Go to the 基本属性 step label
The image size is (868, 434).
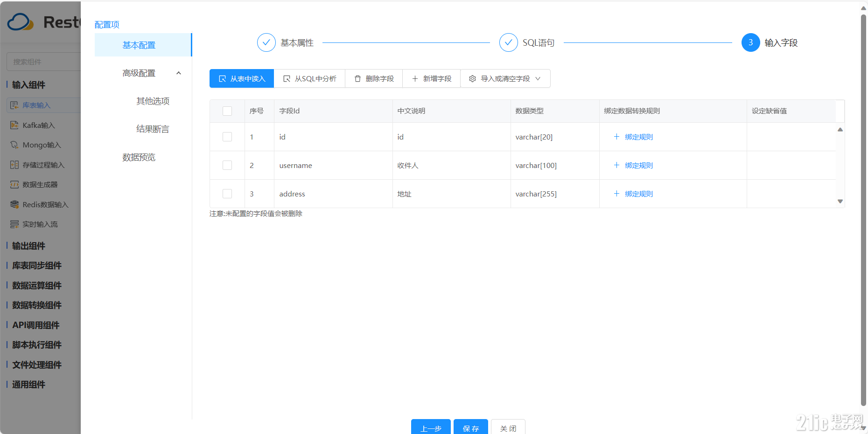297,43
